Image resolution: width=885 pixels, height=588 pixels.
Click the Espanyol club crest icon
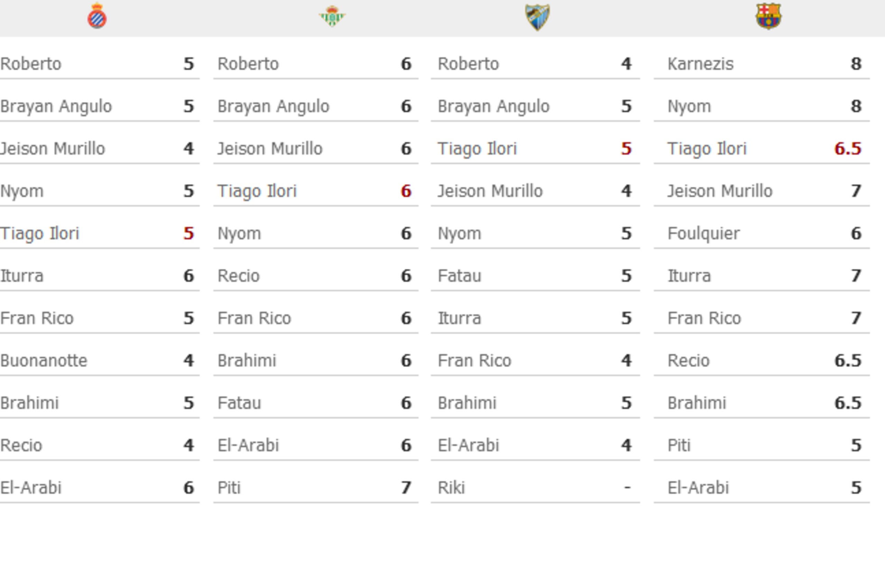pyautogui.click(x=97, y=16)
